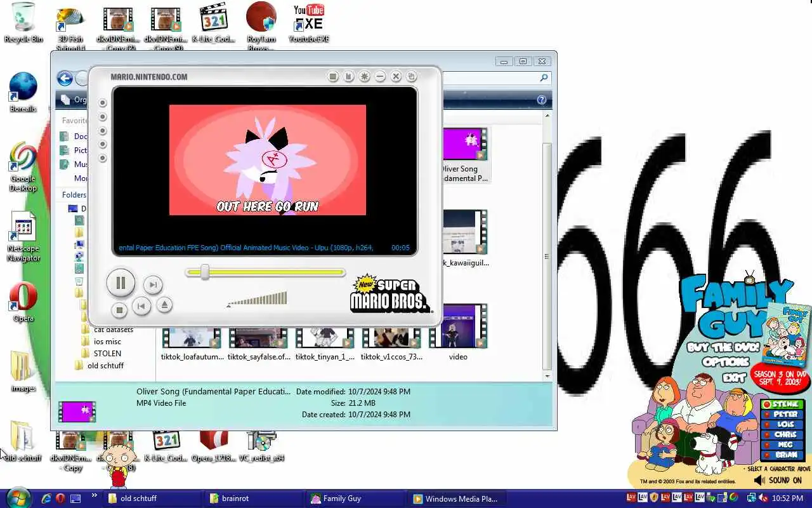Screen dimensions: 812x508
Task: Open the Google Desktop shortcut
Action: coord(23,166)
